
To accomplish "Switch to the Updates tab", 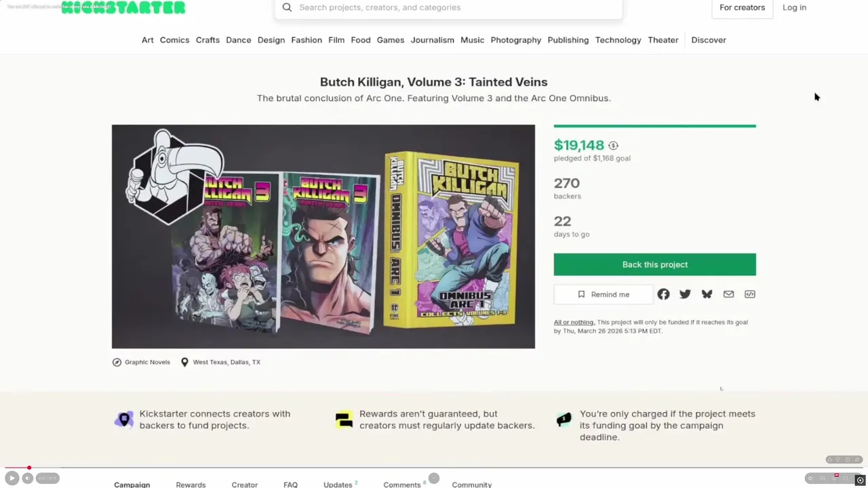I will [338, 485].
